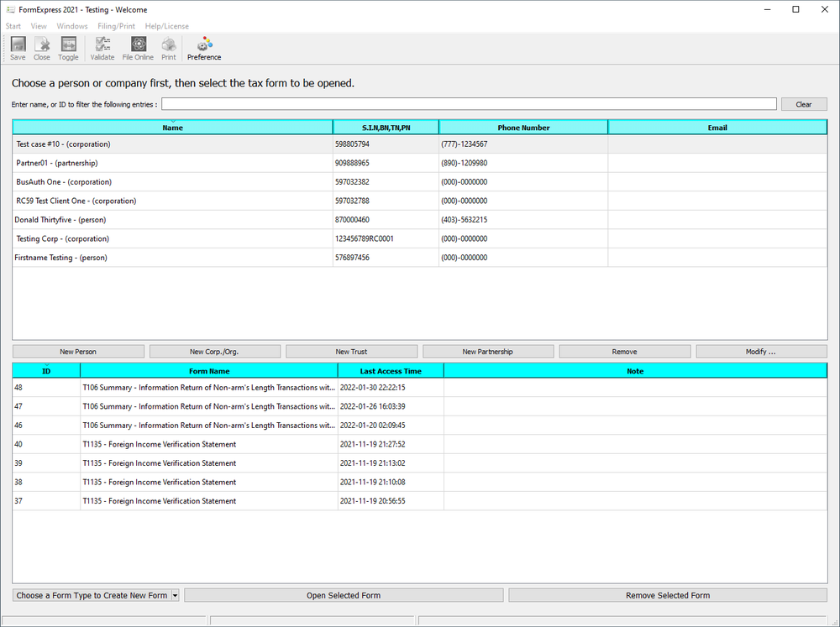Select the Validate toolbar icon
The height and width of the screenshot is (627, 840).
point(102,48)
